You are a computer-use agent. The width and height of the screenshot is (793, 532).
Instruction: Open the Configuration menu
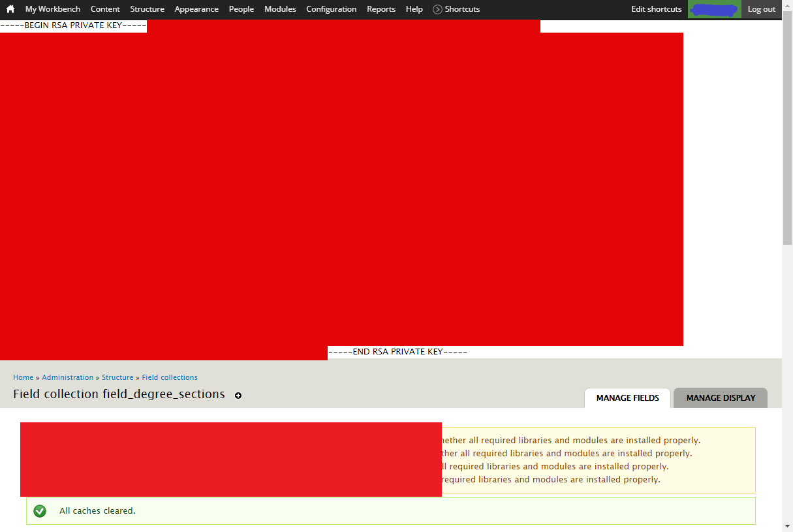coord(331,9)
